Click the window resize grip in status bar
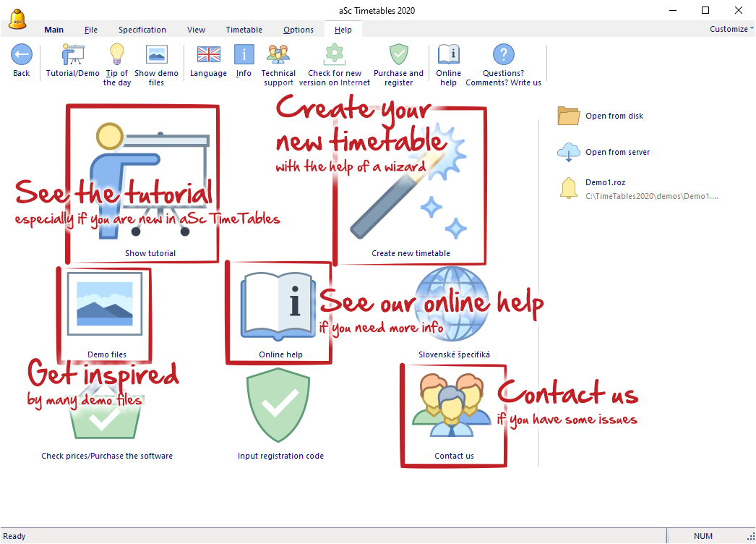 751,536
